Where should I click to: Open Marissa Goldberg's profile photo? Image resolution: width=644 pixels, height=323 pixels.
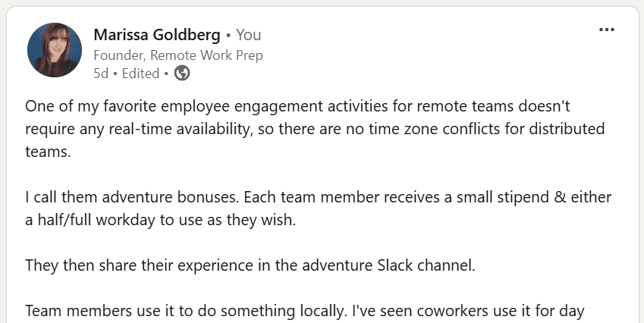(55, 49)
